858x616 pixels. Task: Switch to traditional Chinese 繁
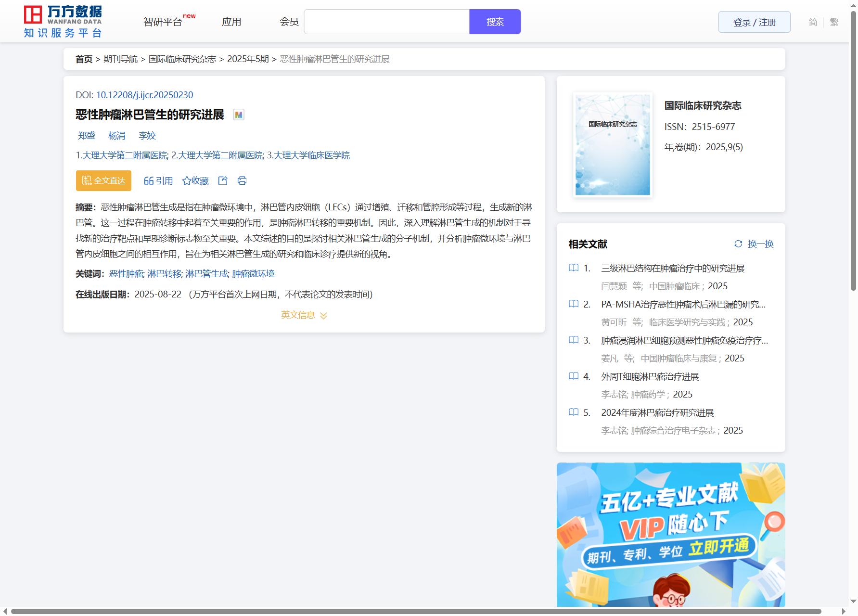coord(834,22)
